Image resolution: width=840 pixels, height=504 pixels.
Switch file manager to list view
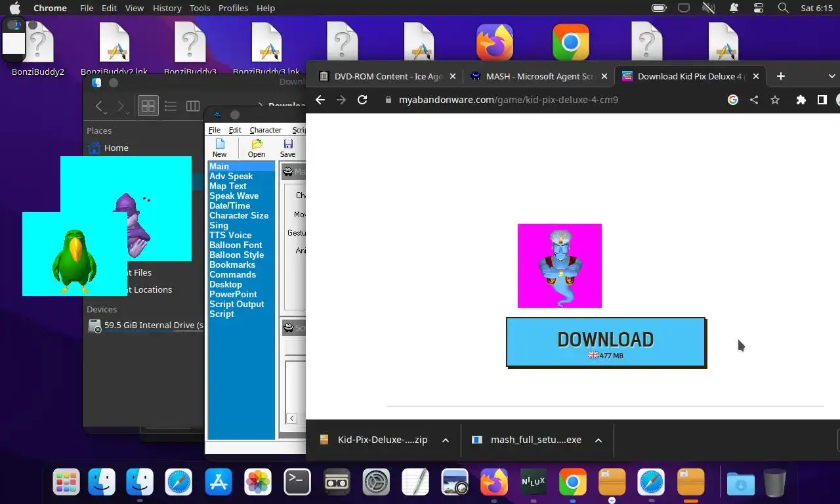click(171, 106)
